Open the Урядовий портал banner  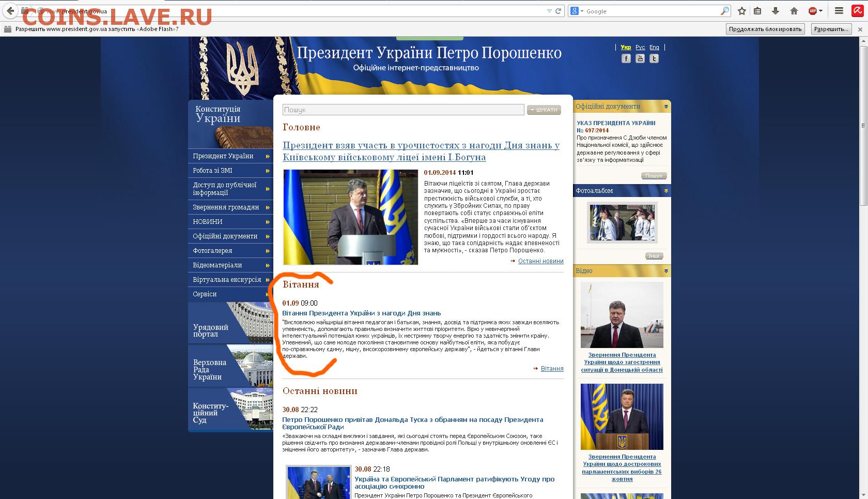230,323
